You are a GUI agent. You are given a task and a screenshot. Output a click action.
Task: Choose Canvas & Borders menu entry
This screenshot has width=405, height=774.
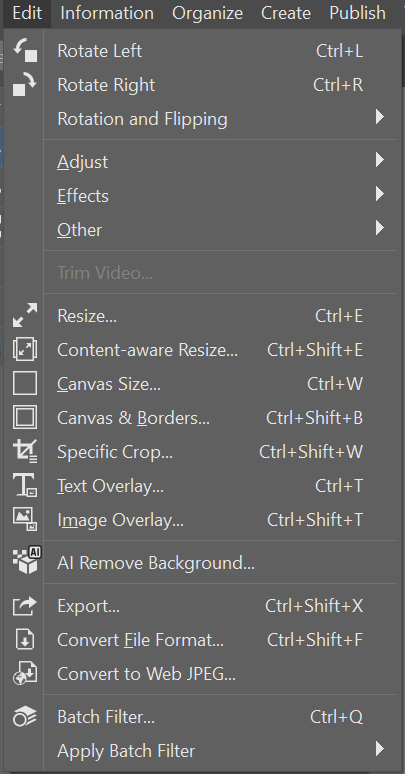(x=220, y=418)
